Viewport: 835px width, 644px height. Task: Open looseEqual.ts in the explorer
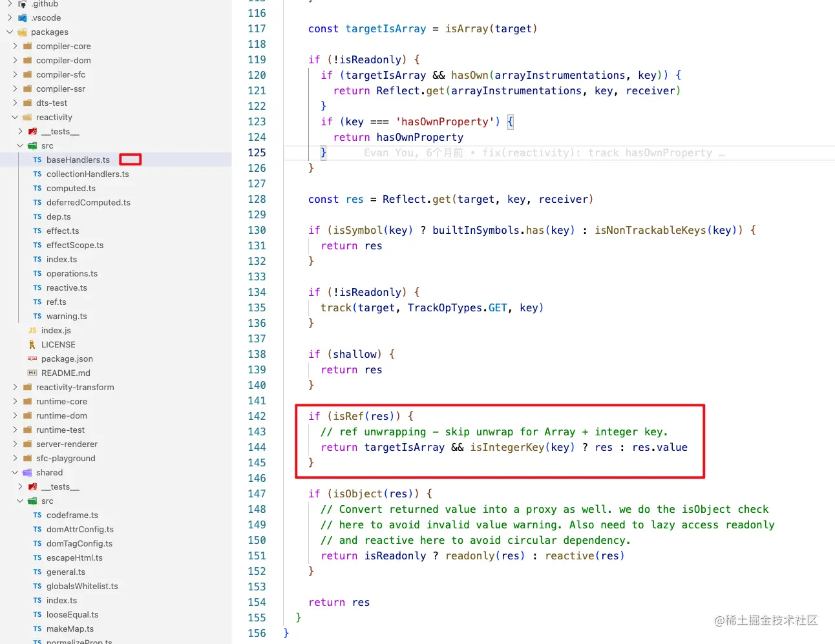pos(72,615)
